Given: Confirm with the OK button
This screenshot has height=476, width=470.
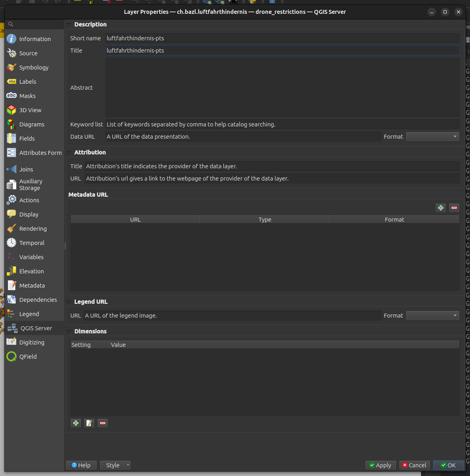Looking at the screenshot, I should pos(448,465).
